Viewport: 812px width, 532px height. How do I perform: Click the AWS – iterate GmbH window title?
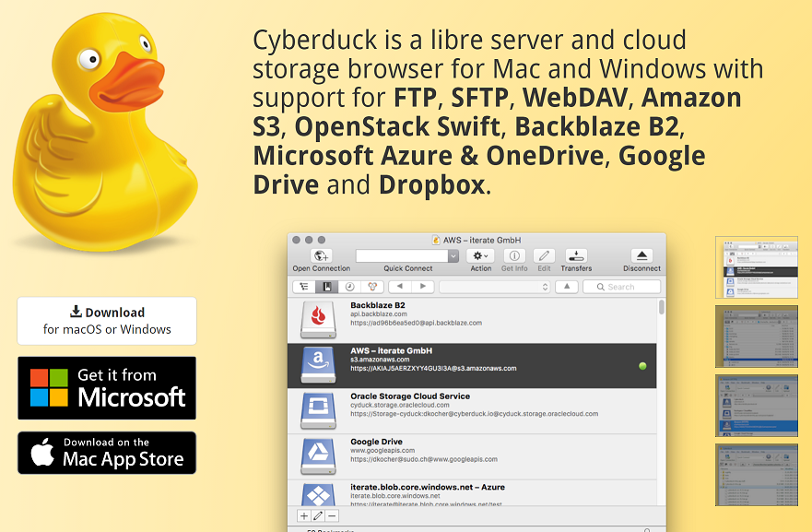click(482, 240)
